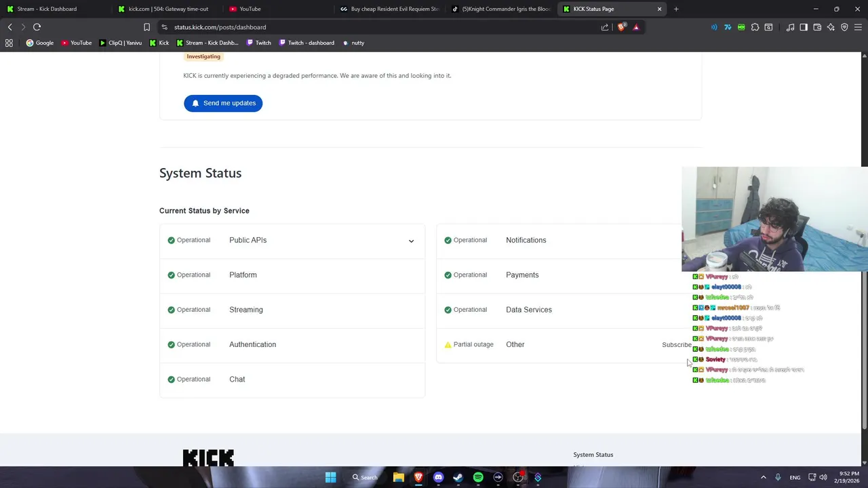Open the Google bookmark
Image resolution: width=868 pixels, height=488 pixels.
[40, 43]
